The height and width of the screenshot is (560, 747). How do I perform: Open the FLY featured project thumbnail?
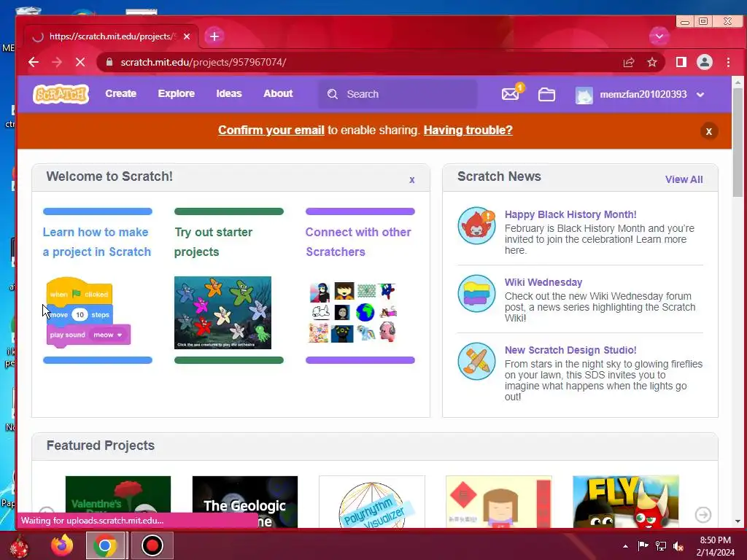tap(625, 502)
